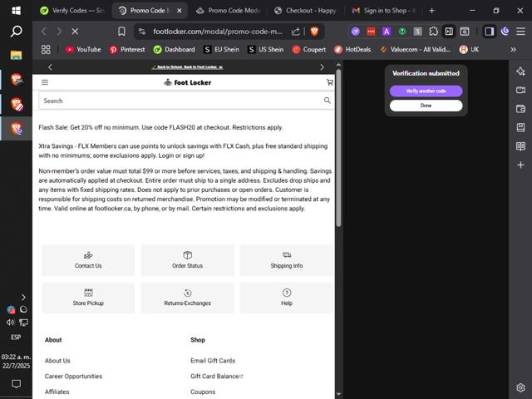The image size is (532, 399).
Task: Switch to the Verify Codes tab
Action: [x=71, y=11]
